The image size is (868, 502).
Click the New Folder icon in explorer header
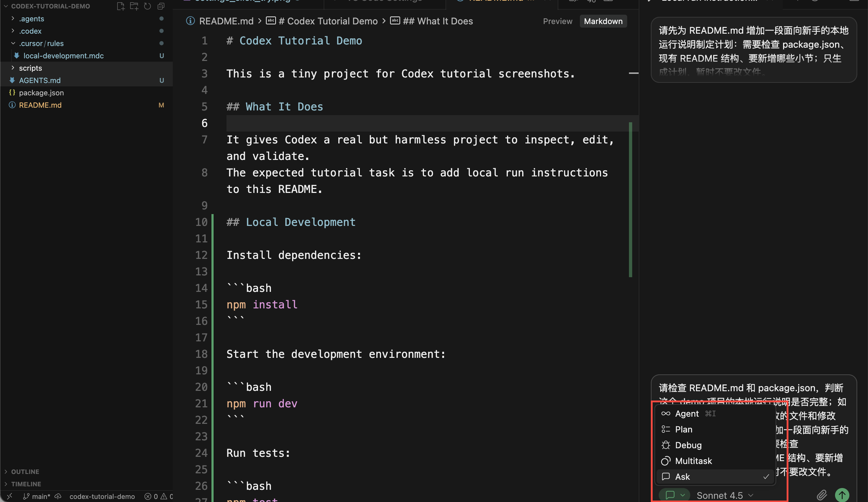(x=134, y=6)
